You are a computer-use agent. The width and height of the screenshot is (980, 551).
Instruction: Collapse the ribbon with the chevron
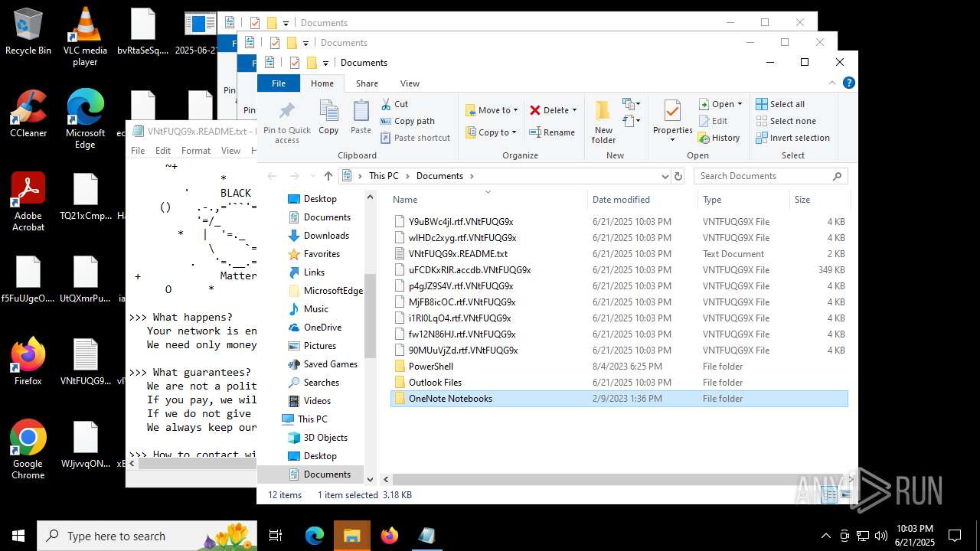click(x=833, y=83)
